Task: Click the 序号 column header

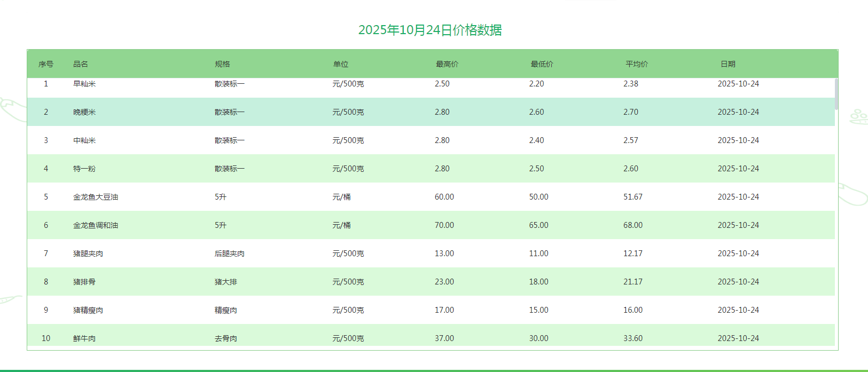Action: tap(46, 64)
